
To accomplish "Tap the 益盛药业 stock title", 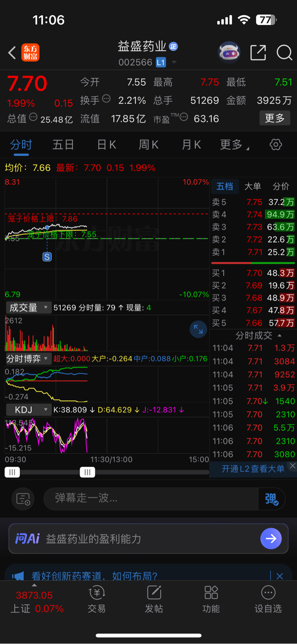I will pyautogui.click(x=142, y=46).
